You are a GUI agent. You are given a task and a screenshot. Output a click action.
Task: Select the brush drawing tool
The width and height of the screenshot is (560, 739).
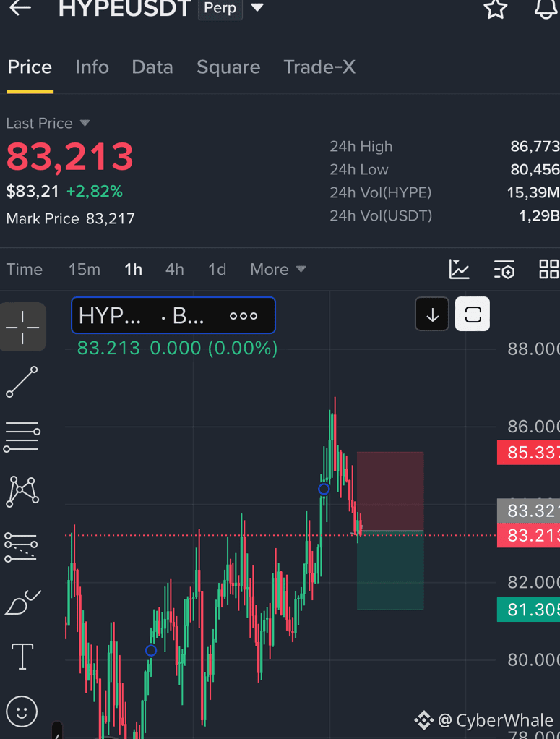22,602
